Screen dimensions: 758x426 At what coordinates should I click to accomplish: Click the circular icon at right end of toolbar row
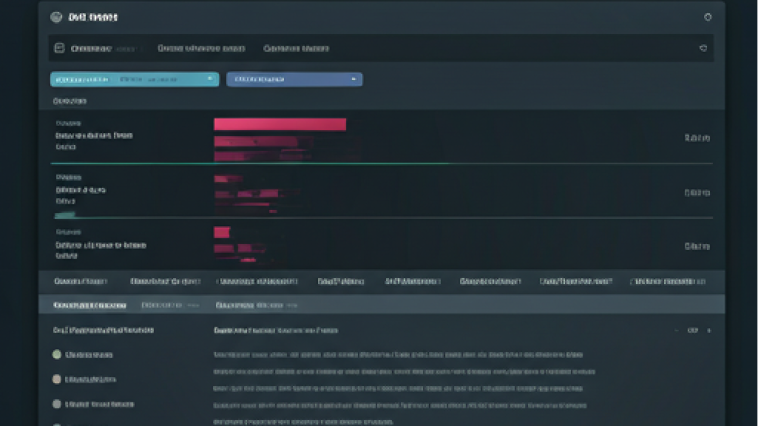click(x=703, y=48)
